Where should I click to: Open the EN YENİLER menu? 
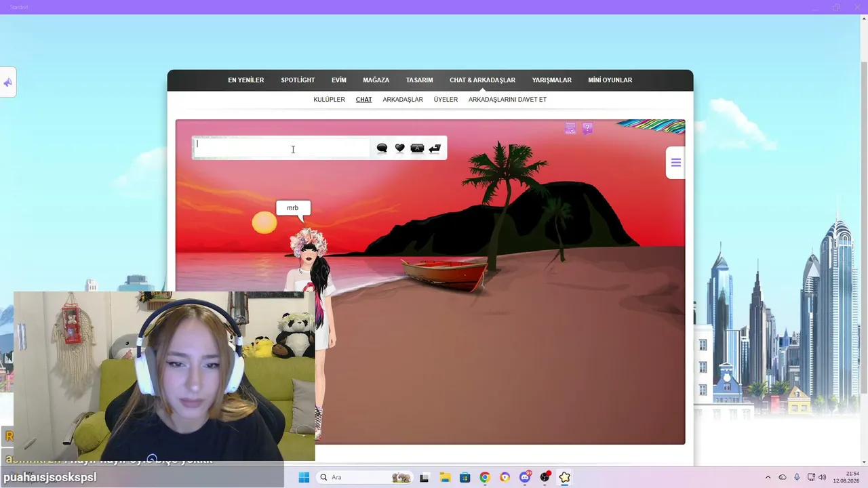pos(245,80)
